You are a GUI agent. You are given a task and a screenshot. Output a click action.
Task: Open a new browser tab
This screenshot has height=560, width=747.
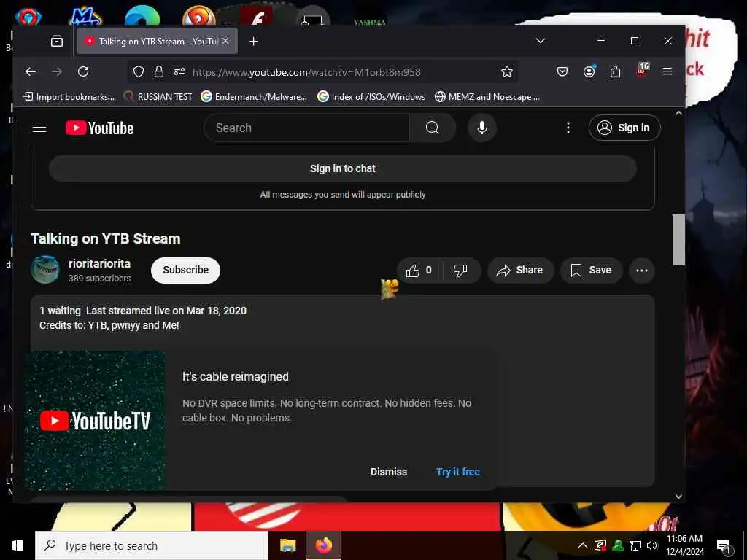(x=253, y=42)
